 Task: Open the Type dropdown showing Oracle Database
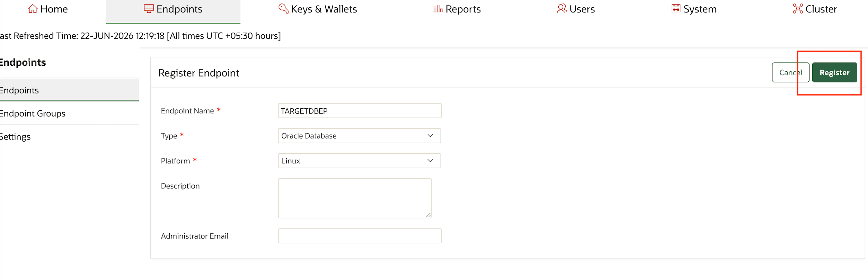point(359,136)
